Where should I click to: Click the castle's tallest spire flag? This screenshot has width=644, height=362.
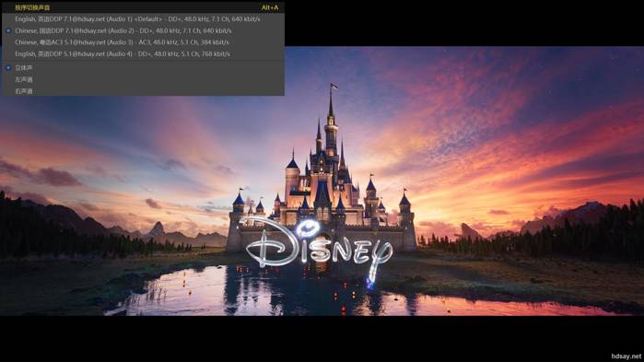coord(334,87)
